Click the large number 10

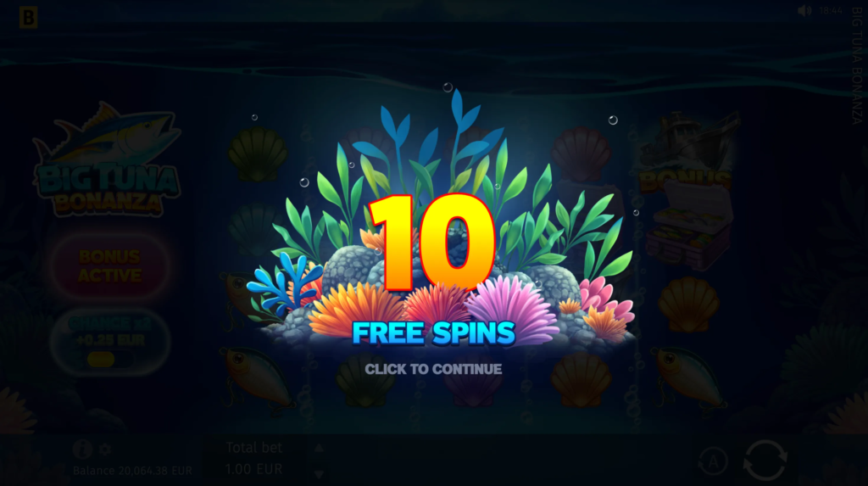(432, 242)
